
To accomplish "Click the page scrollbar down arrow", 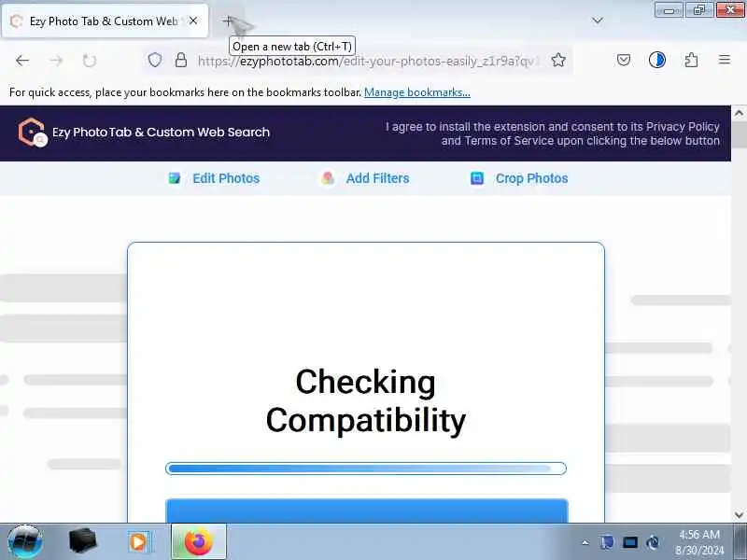I will [x=739, y=515].
